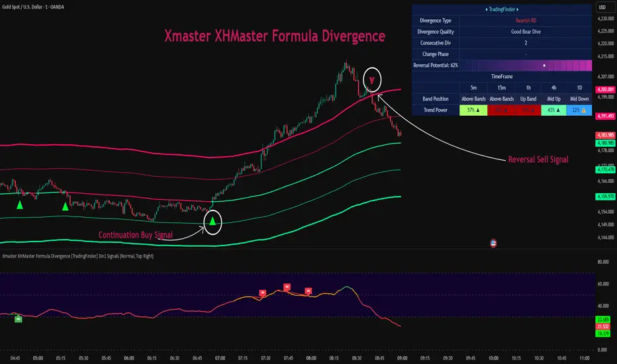617x364 pixels.
Task: Click the 4,144.000 price scale value
Action: (x=606, y=238)
